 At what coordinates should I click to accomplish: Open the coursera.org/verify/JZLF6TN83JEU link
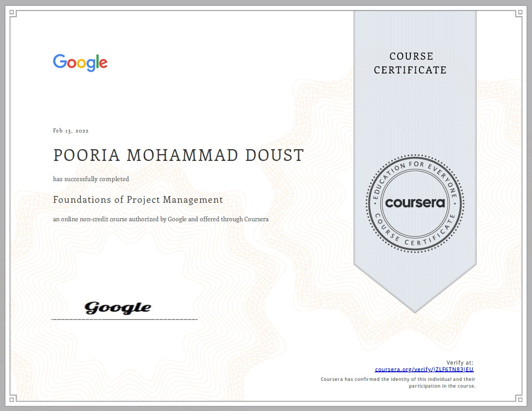click(x=424, y=369)
